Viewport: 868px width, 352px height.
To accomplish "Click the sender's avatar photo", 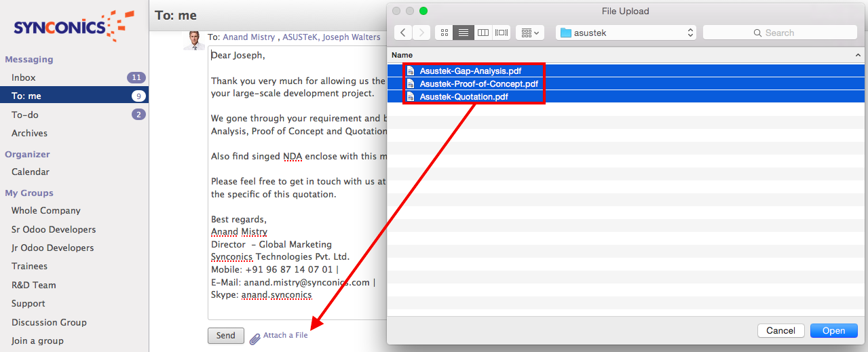I will [194, 40].
